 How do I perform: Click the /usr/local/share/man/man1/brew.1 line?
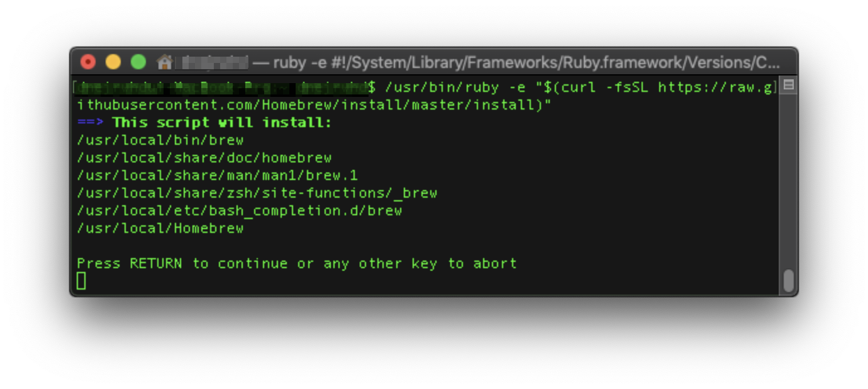coord(217,175)
